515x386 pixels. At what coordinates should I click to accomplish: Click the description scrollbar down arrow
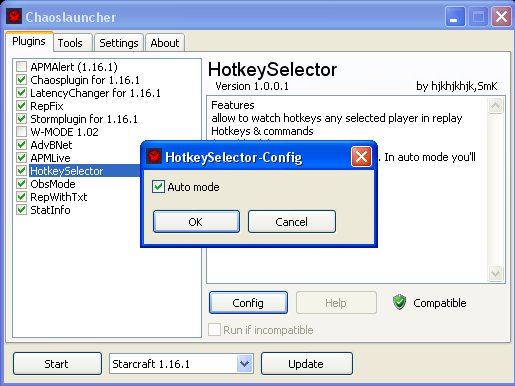[x=495, y=273]
